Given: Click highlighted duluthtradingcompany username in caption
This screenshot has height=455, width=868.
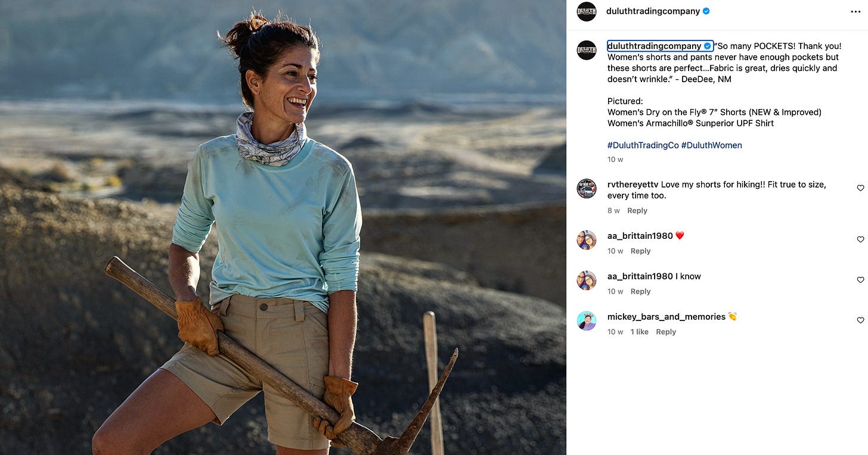Looking at the screenshot, I should pos(655,46).
